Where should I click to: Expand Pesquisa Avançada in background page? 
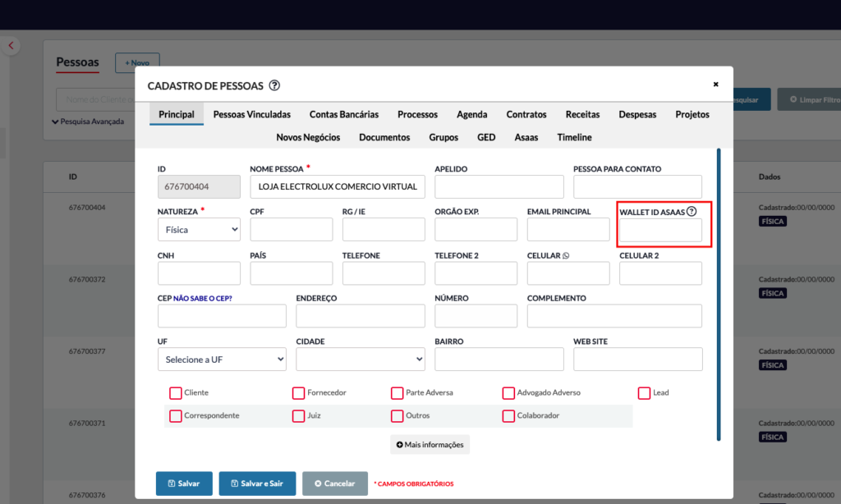click(x=88, y=121)
